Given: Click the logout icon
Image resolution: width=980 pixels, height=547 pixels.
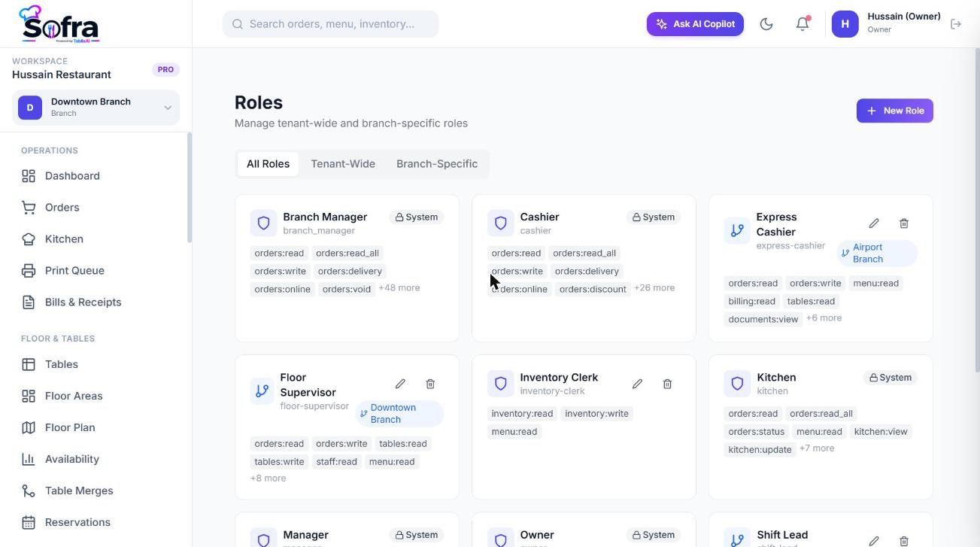Looking at the screenshot, I should tap(956, 24).
